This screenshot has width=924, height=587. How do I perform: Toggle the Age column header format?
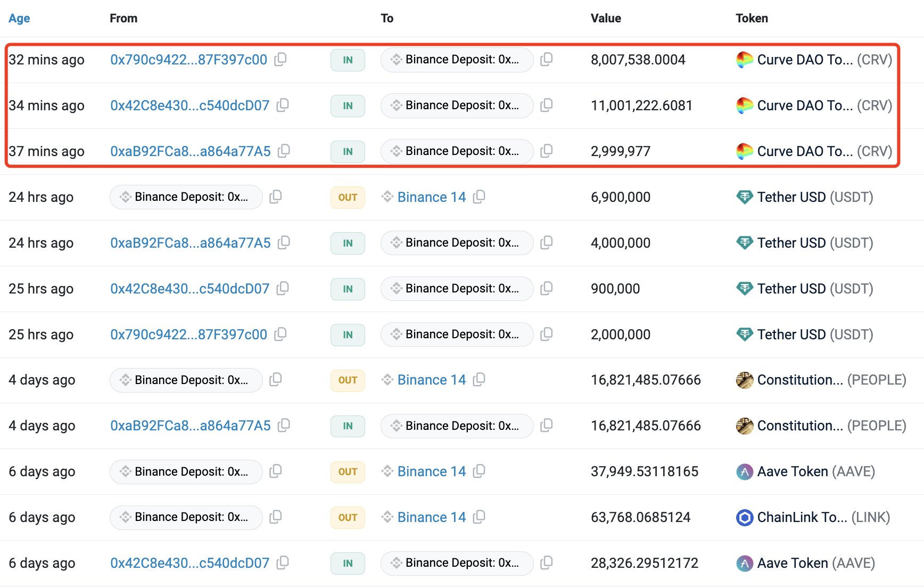(19, 18)
